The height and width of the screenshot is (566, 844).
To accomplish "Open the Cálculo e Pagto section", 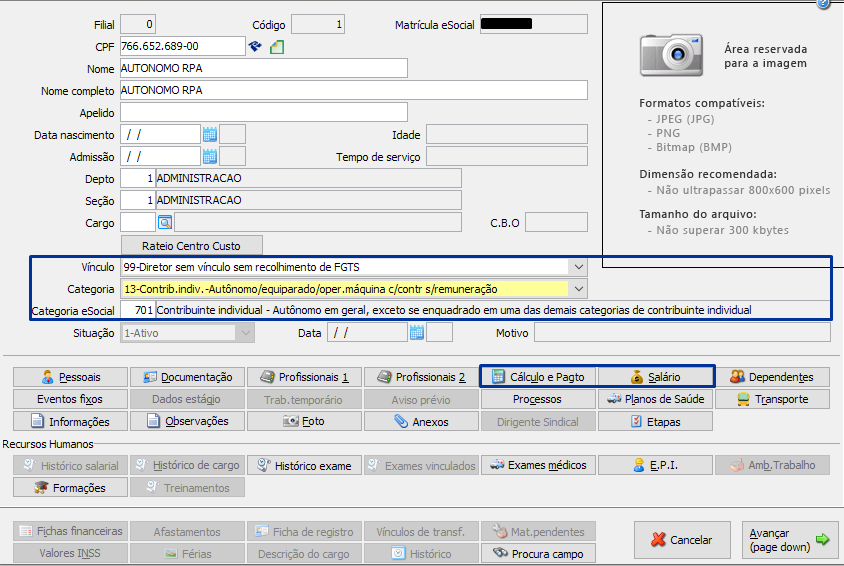I will (x=538, y=377).
